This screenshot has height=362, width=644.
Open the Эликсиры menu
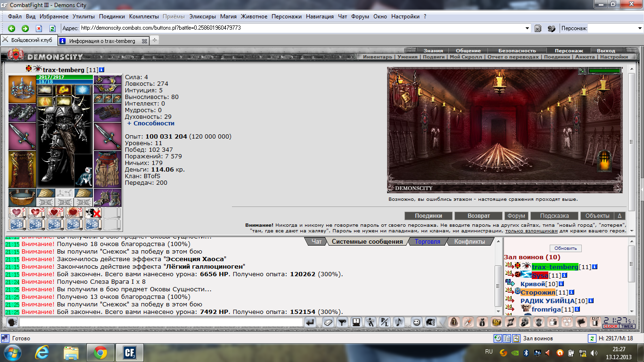(x=203, y=16)
